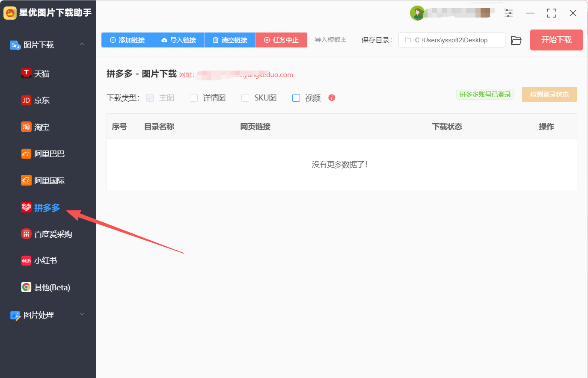Click the 下载状态 column header
The width and height of the screenshot is (588, 378).
tap(447, 127)
